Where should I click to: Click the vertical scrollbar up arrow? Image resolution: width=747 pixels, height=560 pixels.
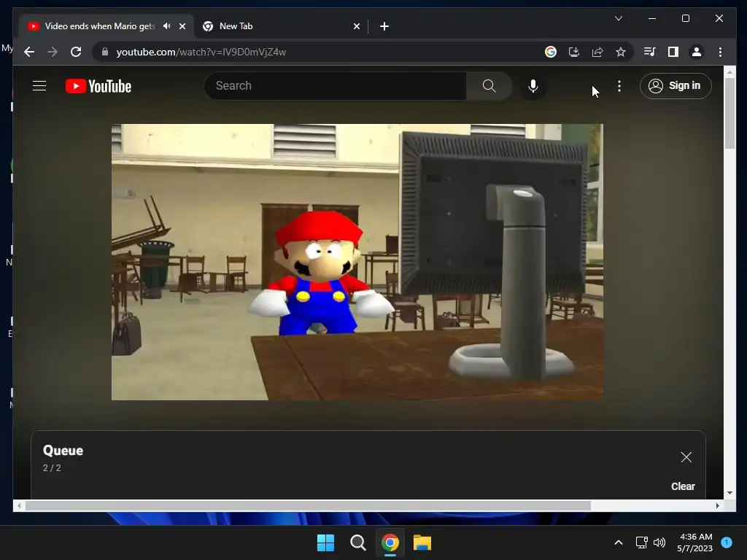(729, 72)
